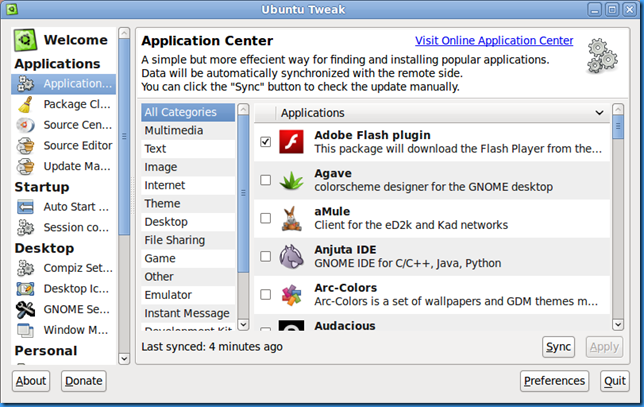
Task: Uncheck the Adobe Flash plugin checkbox
Action: pyautogui.click(x=266, y=142)
